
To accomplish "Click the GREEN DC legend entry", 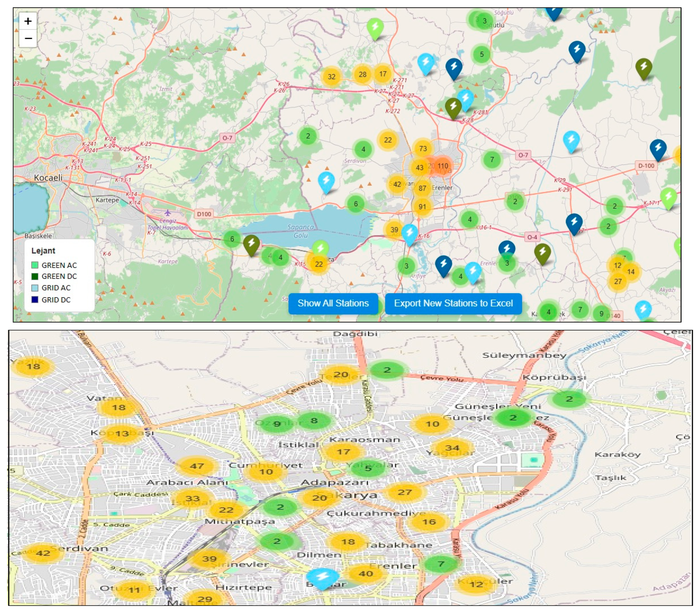I will tap(59, 277).
